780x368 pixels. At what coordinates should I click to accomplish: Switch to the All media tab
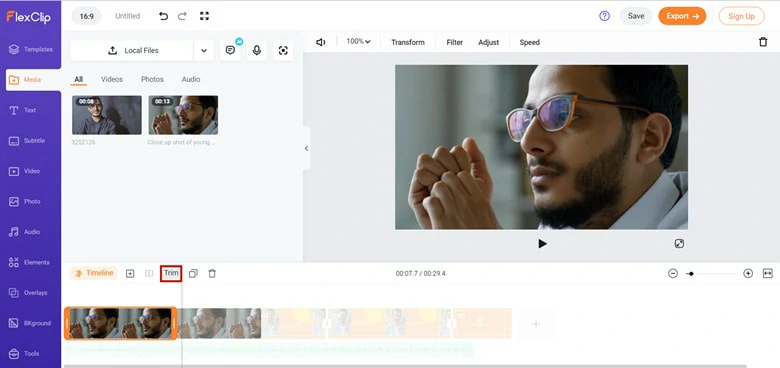(x=79, y=80)
